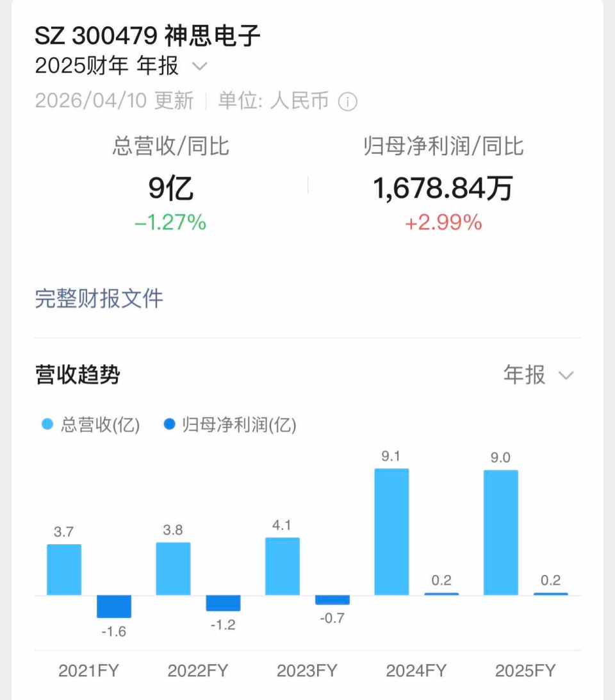Viewport: 615px width, 700px height.
Task: Click the 9亿 total revenue value
Action: coord(170,188)
